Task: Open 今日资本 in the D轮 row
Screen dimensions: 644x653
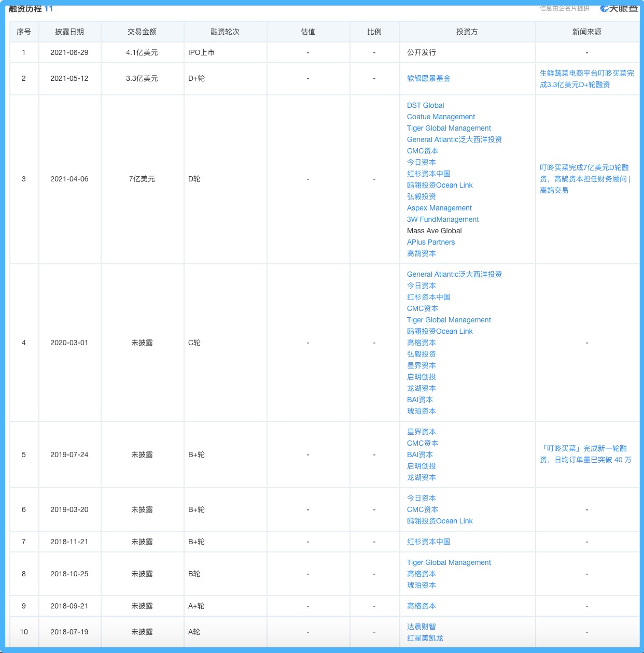Action: [x=421, y=162]
